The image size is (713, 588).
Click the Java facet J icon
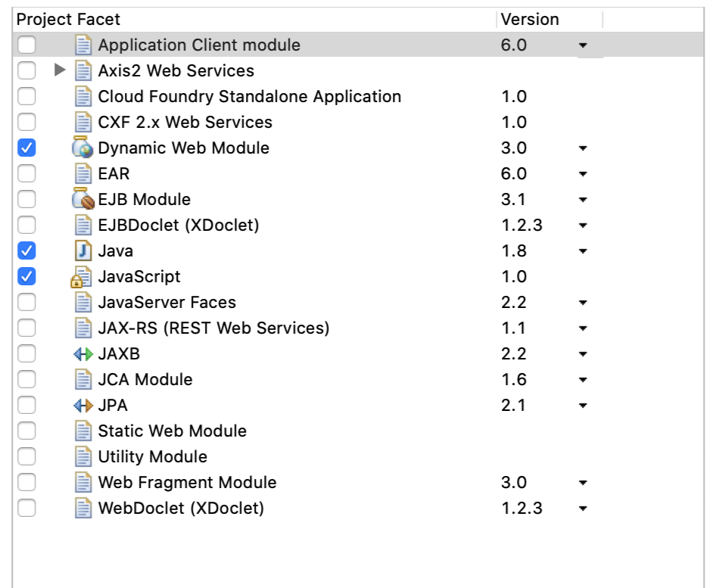pos(83,250)
